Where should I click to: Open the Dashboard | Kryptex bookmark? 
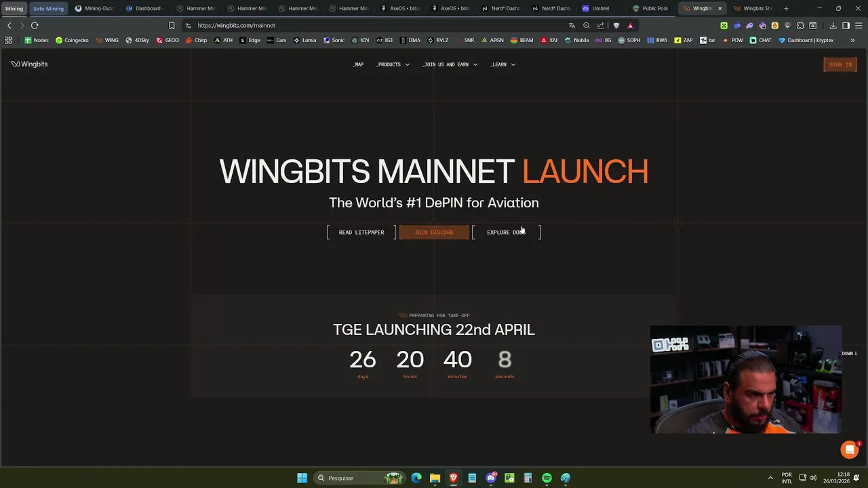(806, 40)
